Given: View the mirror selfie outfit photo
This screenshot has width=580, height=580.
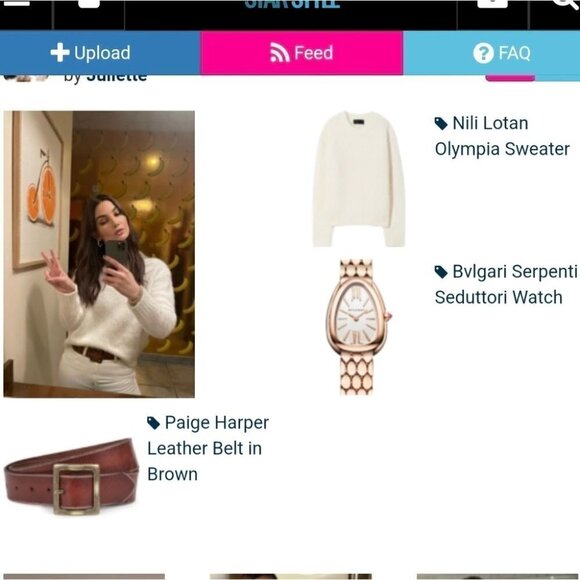Looking at the screenshot, I should tap(99, 254).
